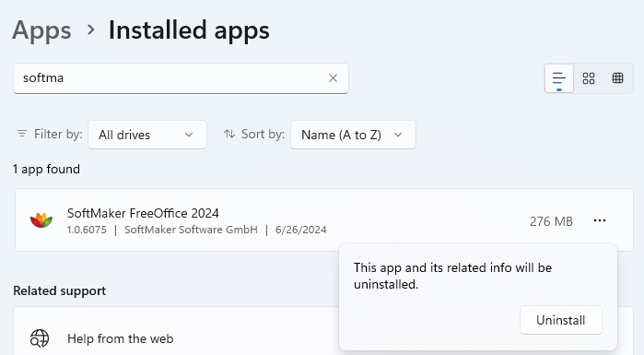The height and width of the screenshot is (355, 644).
Task: Switch to grid view layout
Action: pos(589,78)
